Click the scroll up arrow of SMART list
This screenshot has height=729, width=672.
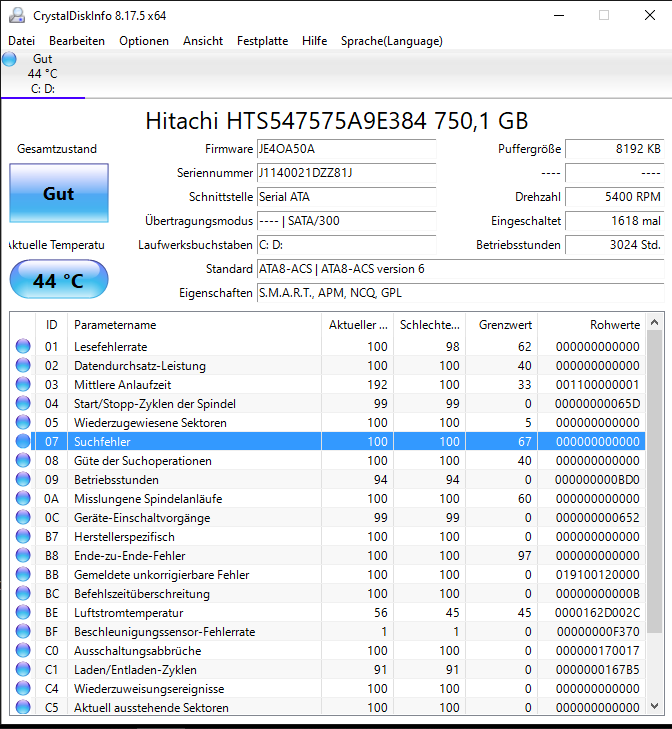click(654, 322)
